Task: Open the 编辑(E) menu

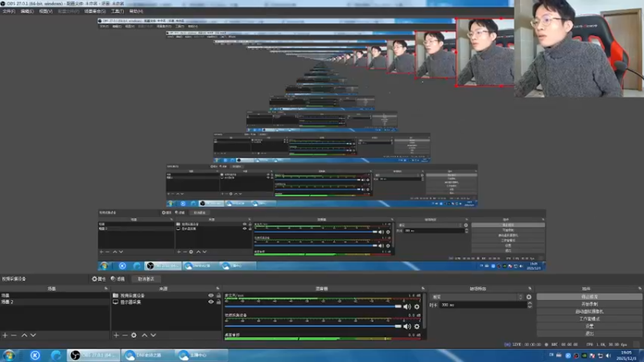Action: click(x=27, y=11)
